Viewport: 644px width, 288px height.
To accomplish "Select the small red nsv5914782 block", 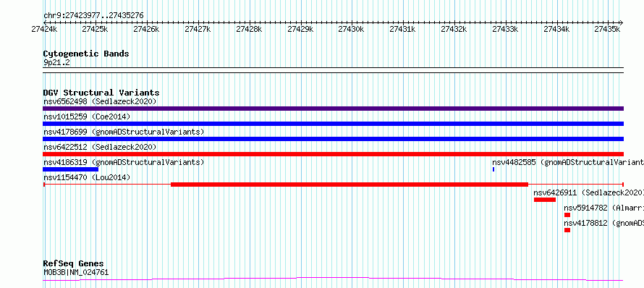I will 567,215.
